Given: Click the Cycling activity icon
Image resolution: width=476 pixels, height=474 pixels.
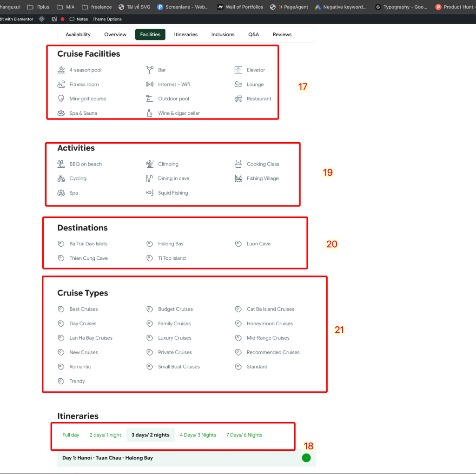Looking at the screenshot, I should [61, 178].
